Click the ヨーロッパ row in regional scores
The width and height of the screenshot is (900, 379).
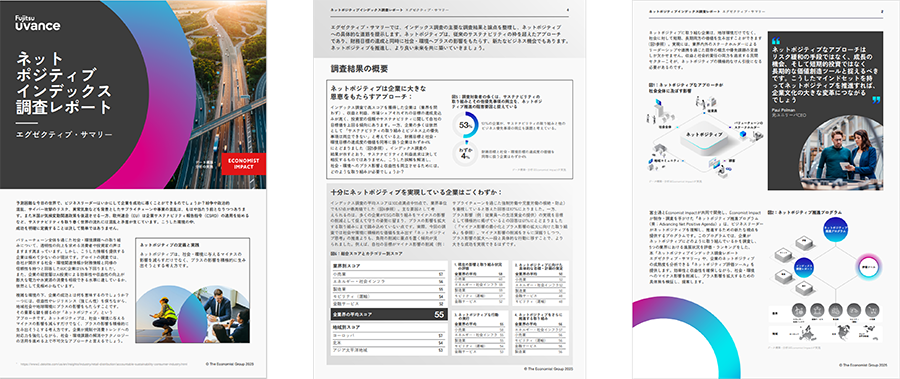click(389, 335)
